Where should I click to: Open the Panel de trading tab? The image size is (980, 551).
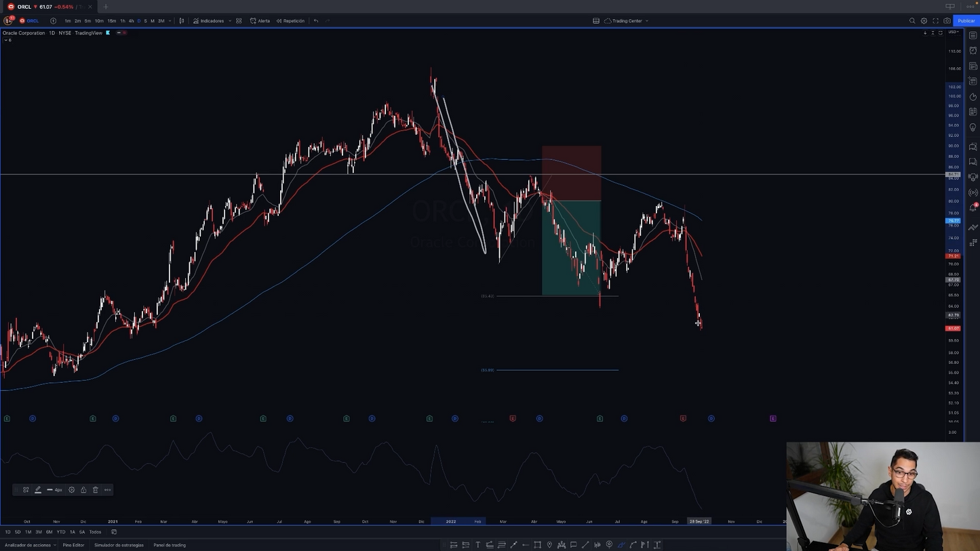coord(170,545)
